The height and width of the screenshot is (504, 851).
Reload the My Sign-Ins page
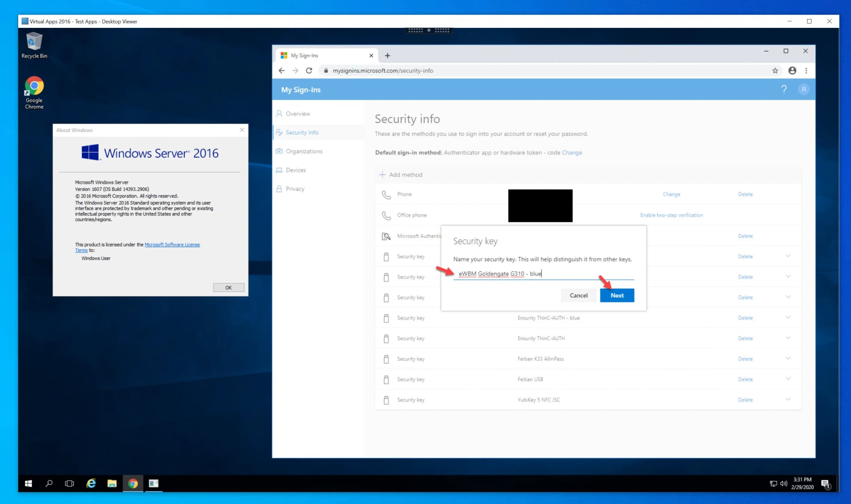[x=309, y=70]
